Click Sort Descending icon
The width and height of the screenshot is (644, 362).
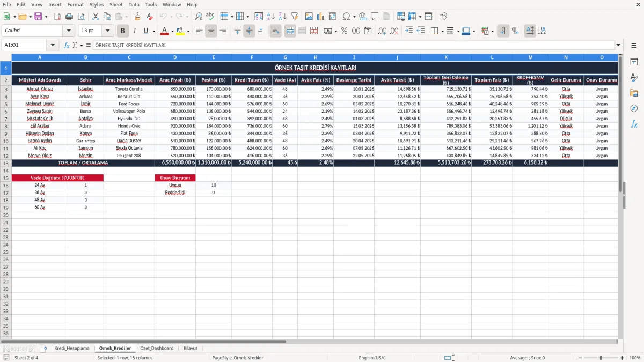click(283, 17)
